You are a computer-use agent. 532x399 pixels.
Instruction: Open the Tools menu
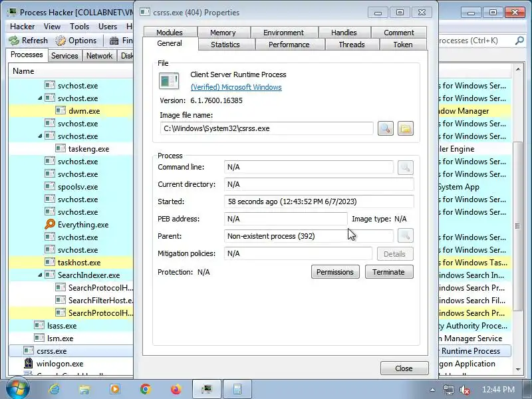tap(79, 27)
